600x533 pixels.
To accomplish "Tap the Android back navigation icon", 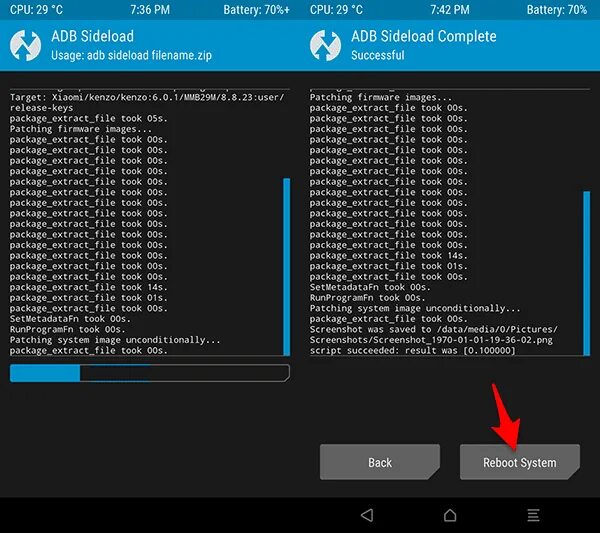I will tap(367, 515).
